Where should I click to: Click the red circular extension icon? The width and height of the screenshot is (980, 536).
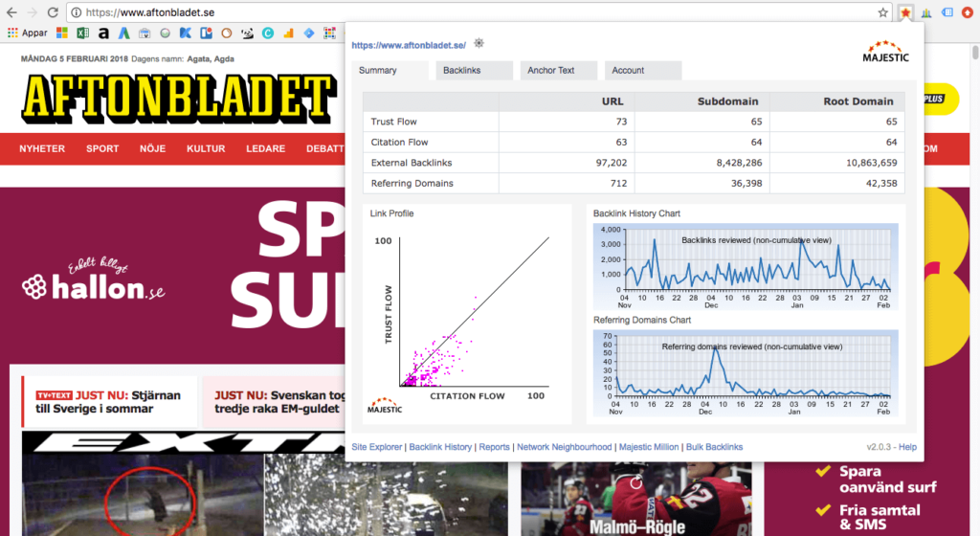[x=968, y=12]
